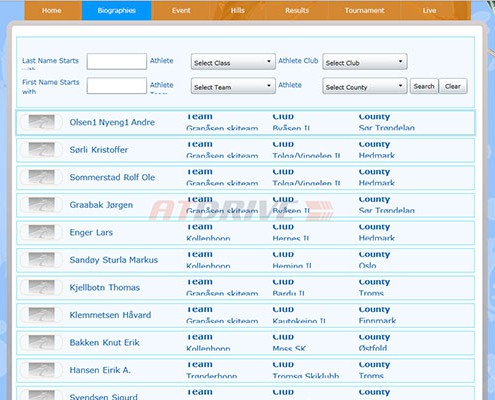The height and width of the screenshot is (400, 495).
Task: Select county Finnmark in Klemmetsen row
Action: [377, 321]
